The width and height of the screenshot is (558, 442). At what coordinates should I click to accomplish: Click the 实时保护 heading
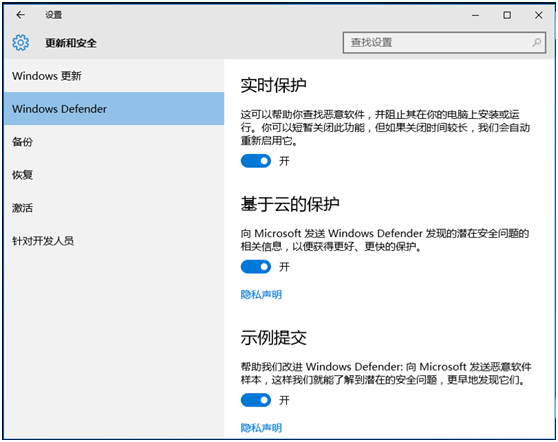pyautogui.click(x=273, y=85)
